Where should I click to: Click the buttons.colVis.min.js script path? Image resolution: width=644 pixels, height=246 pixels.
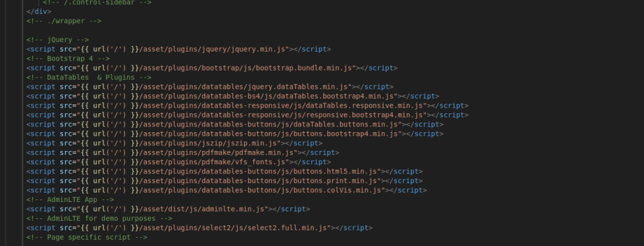pyautogui.click(x=262, y=191)
